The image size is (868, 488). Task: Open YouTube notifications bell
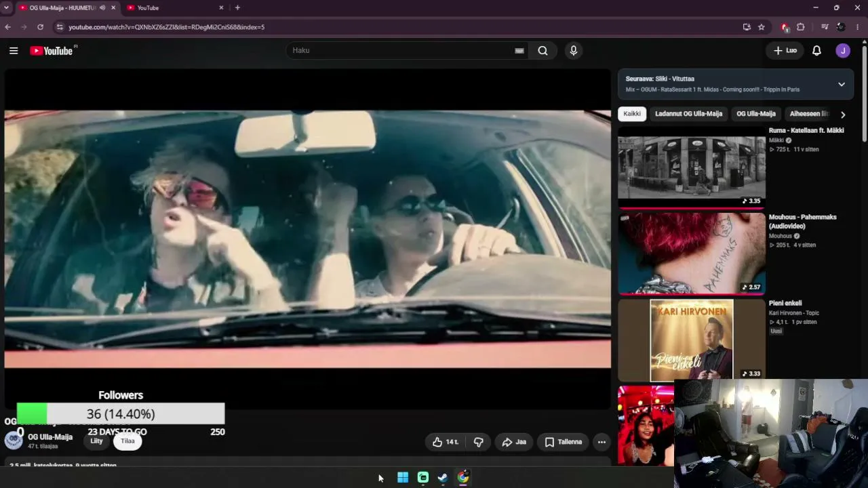(x=816, y=51)
